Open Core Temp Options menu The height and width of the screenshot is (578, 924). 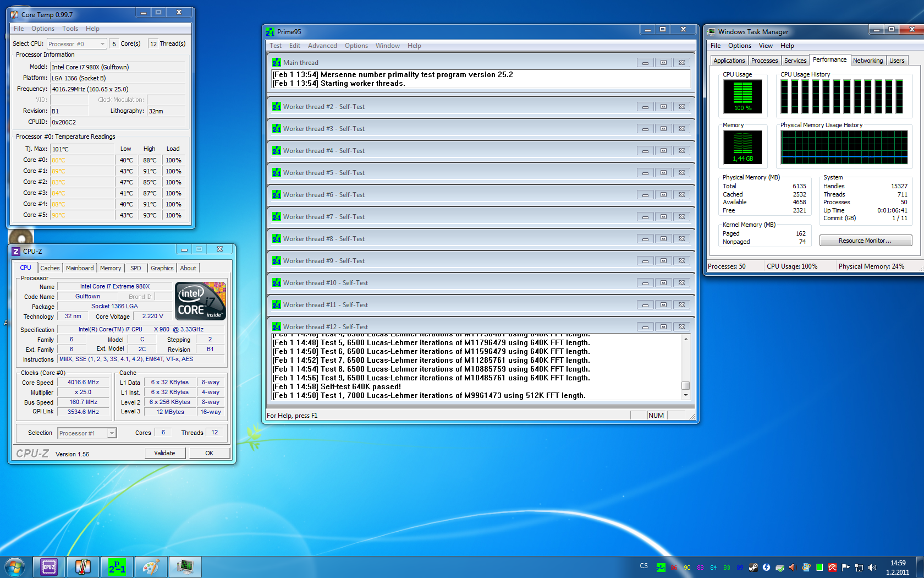[x=43, y=29]
